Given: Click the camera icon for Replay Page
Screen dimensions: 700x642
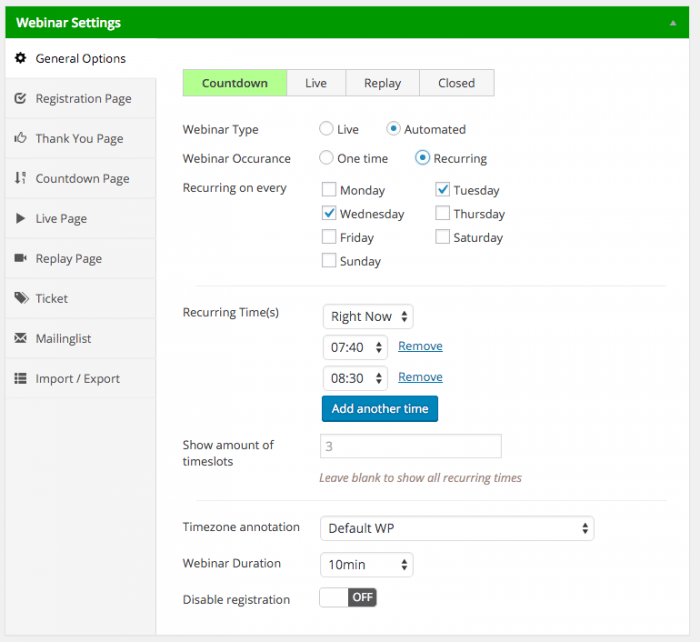Looking at the screenshot, I should [21, 258].
